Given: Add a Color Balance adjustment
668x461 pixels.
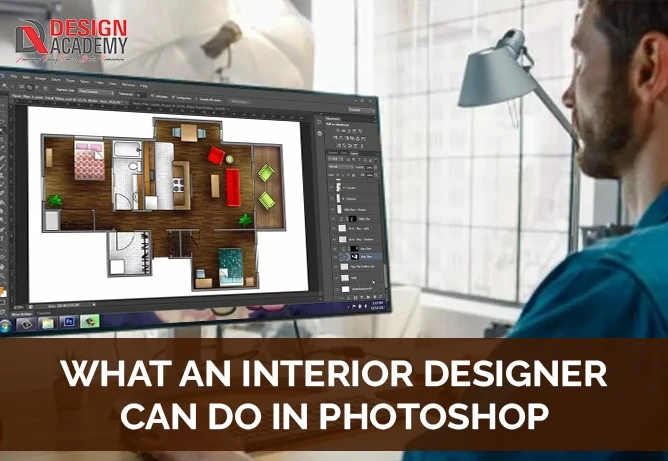Looking at the screenshot, I should click(x=341, y=138).
